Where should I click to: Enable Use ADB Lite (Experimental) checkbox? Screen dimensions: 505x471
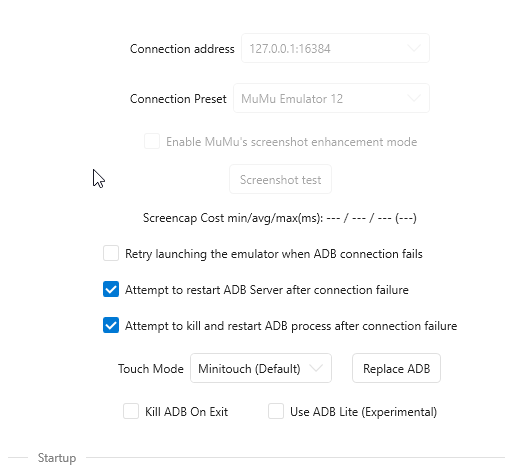pyautogui.click(x=276, y=411)
